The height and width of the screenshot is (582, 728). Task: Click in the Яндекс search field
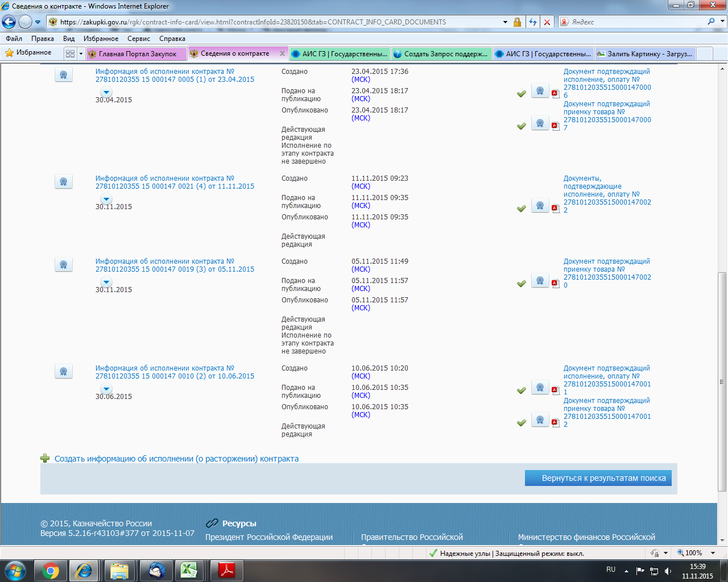[x=637, y=22]
